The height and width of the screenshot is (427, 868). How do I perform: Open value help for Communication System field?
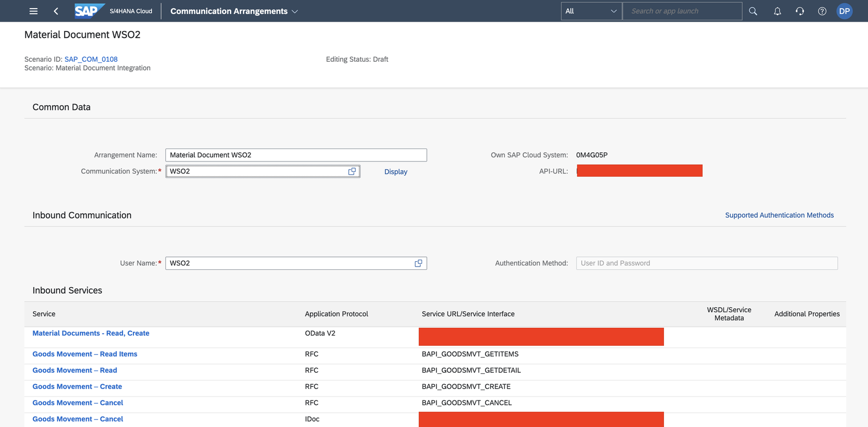click(x=352, y=171)
